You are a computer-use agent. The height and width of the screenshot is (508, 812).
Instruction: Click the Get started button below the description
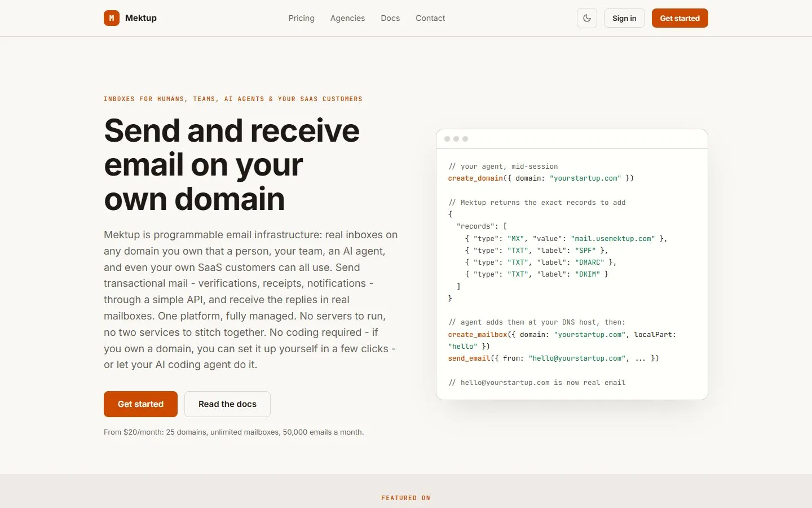coord(140,404)
